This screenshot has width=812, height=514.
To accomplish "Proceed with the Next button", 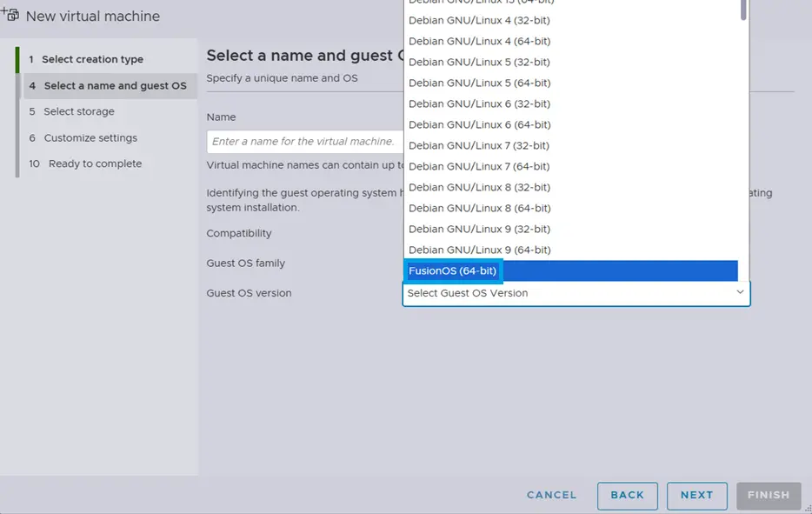I will [x=696, y=496].
